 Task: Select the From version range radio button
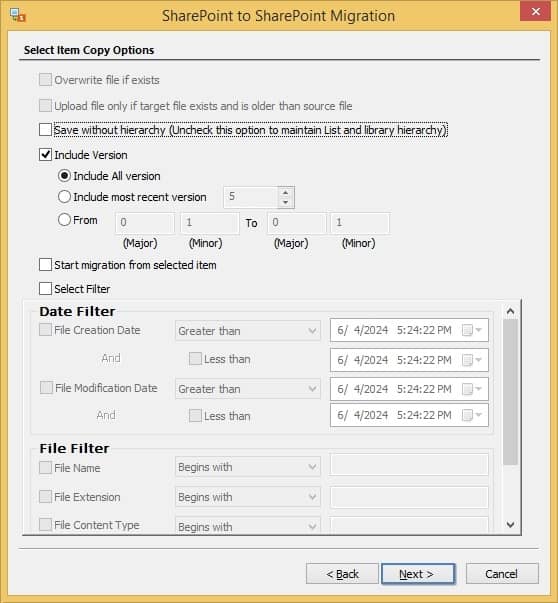[x=64, y=220]
